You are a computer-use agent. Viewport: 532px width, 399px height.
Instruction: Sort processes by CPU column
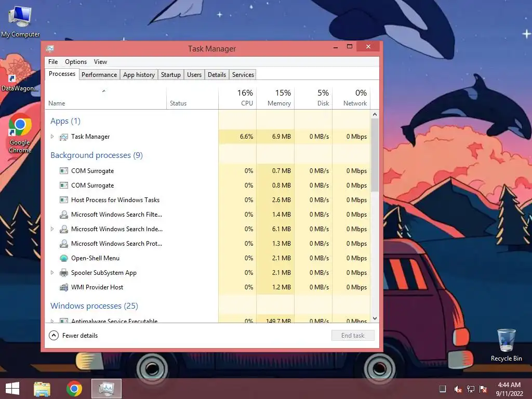click(x=237, y=98)
